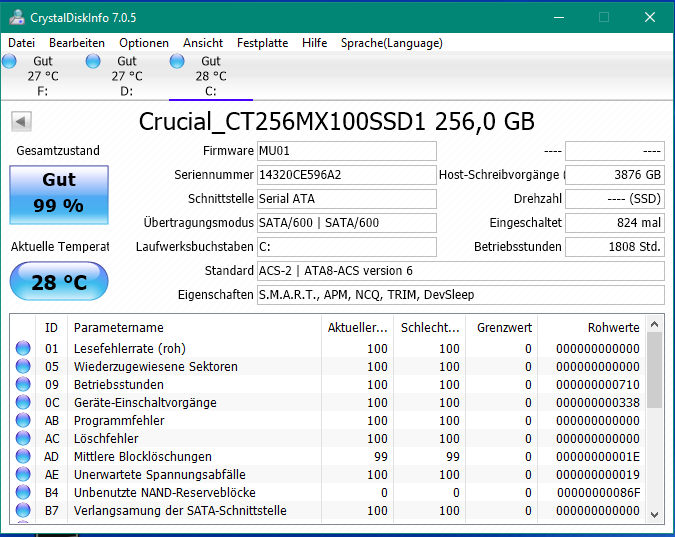Screen dimensions: 675x537
Task: Open the Bearbeiten menu
Action: coord(77,43)
